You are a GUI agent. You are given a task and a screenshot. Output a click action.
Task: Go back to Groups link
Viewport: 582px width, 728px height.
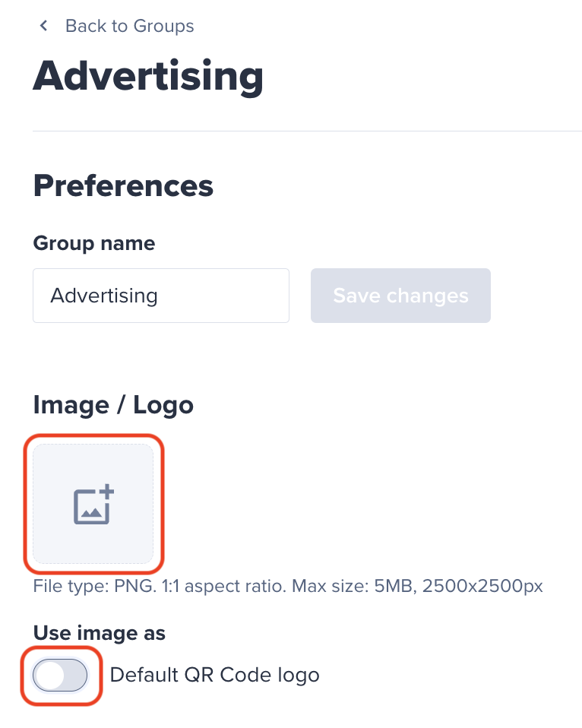129,26
